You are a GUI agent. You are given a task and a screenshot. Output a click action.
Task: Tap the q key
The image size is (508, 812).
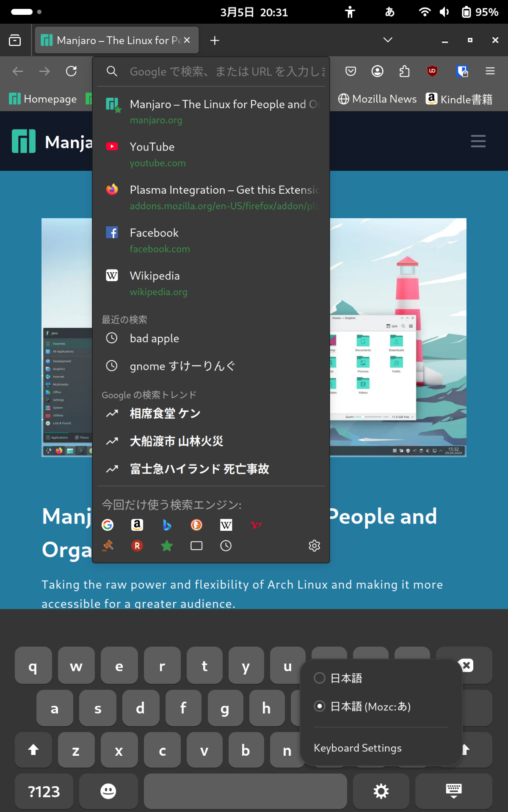33,665
